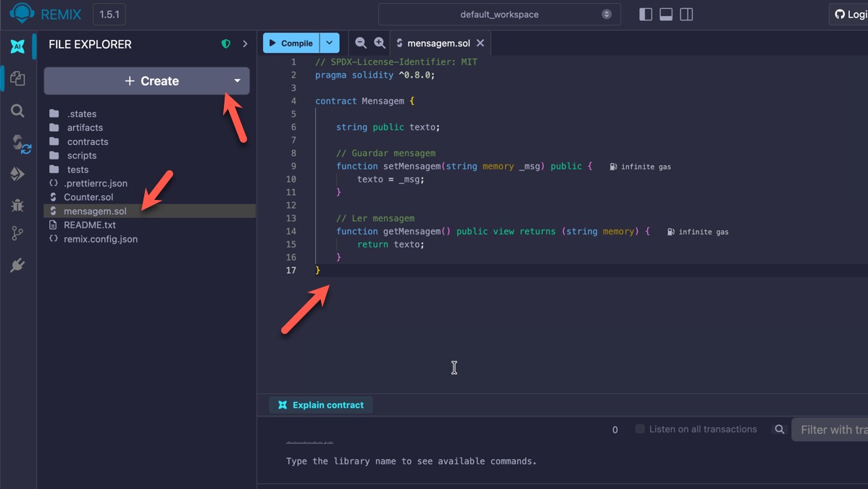Viewport: 868px width, 489px height.
Task: Click the Explain contract button
Action: (x=321, y=405)
